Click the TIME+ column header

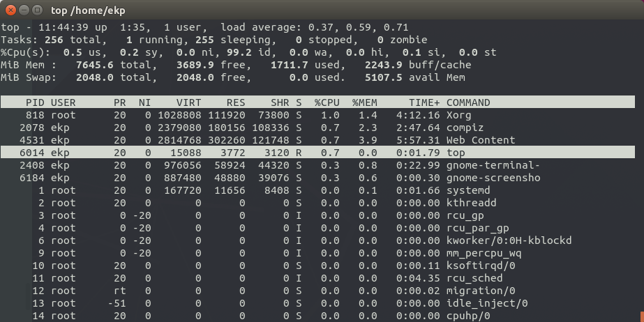coord(424,102)
